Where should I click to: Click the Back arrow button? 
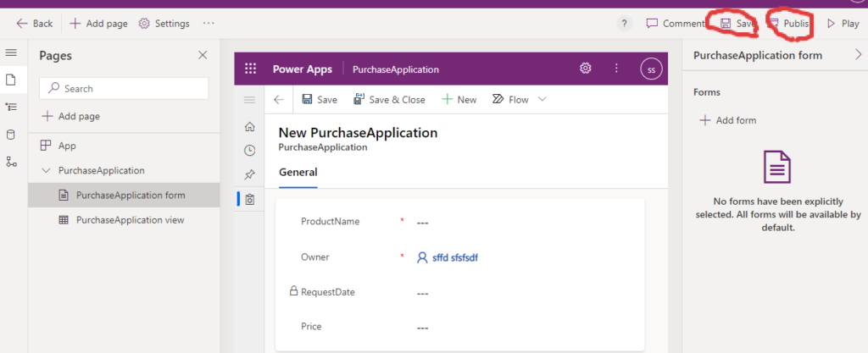click(x=34, y=24)
